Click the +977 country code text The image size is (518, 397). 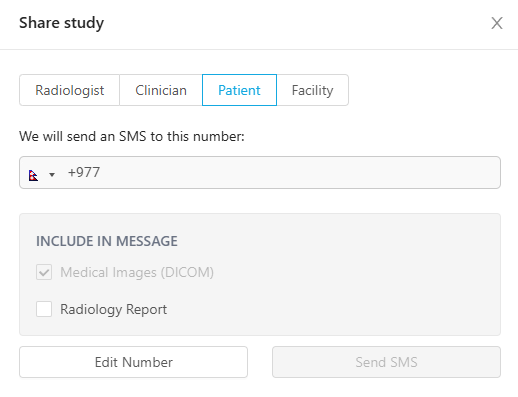84,172
